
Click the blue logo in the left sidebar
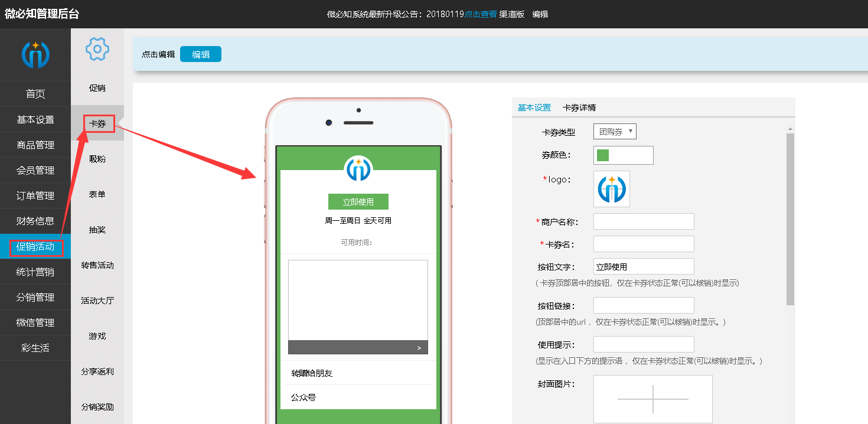point(35,54)
